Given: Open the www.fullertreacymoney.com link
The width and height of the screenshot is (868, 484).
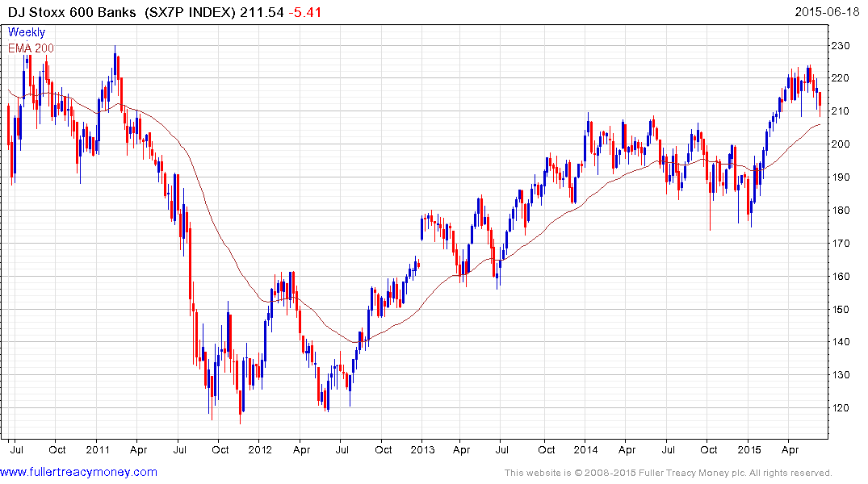Looking at the screenshot, I should click(x=78, y=472).
